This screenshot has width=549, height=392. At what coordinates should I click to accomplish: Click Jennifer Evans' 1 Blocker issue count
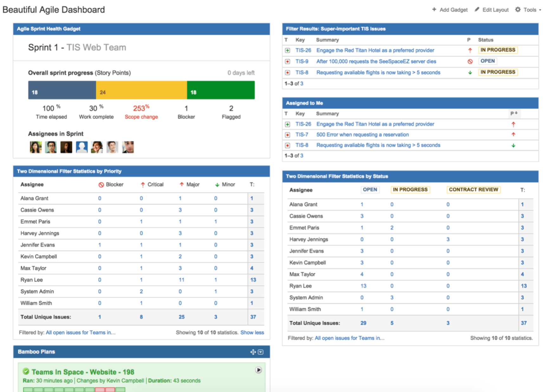click(100, 245)
